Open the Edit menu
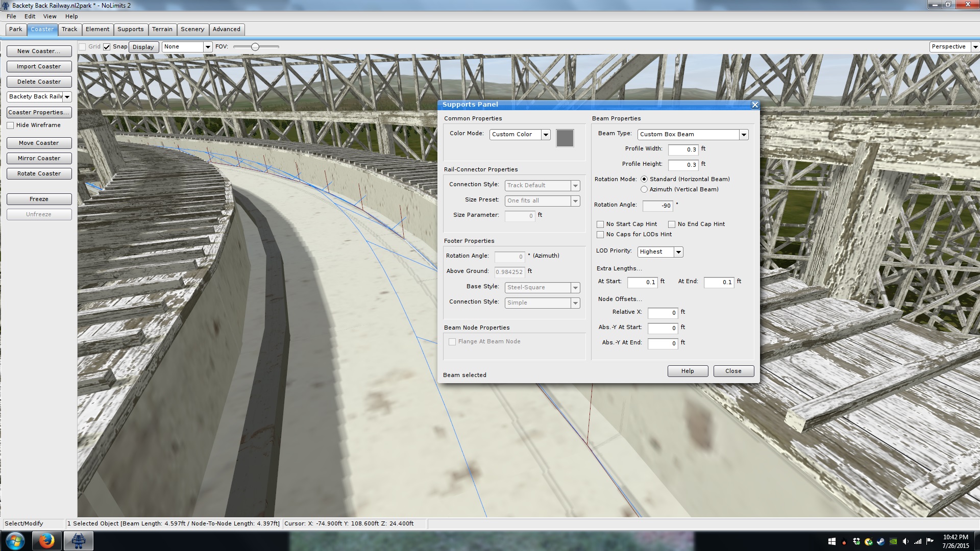Viewport: 980px width, 551px height. [30, 16]
